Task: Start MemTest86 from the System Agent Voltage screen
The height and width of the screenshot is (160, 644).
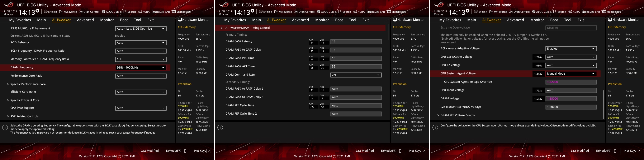Action: coord(611,12)
